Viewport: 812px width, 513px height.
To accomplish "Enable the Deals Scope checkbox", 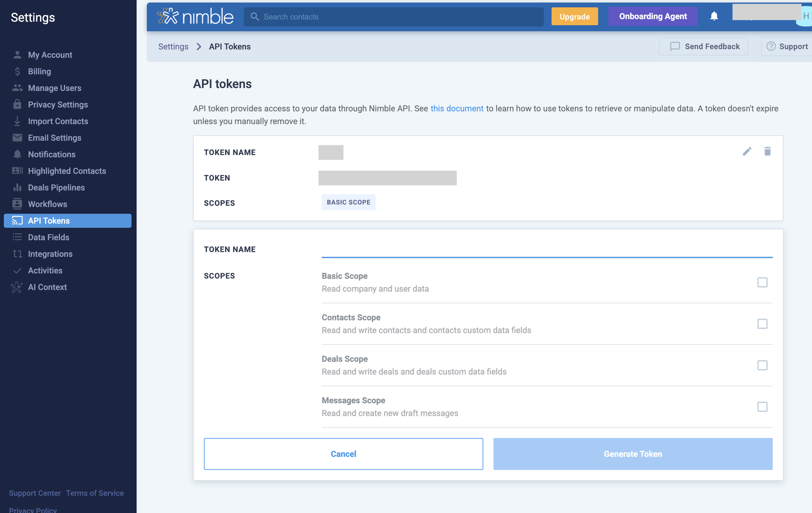I will [763, 365].
